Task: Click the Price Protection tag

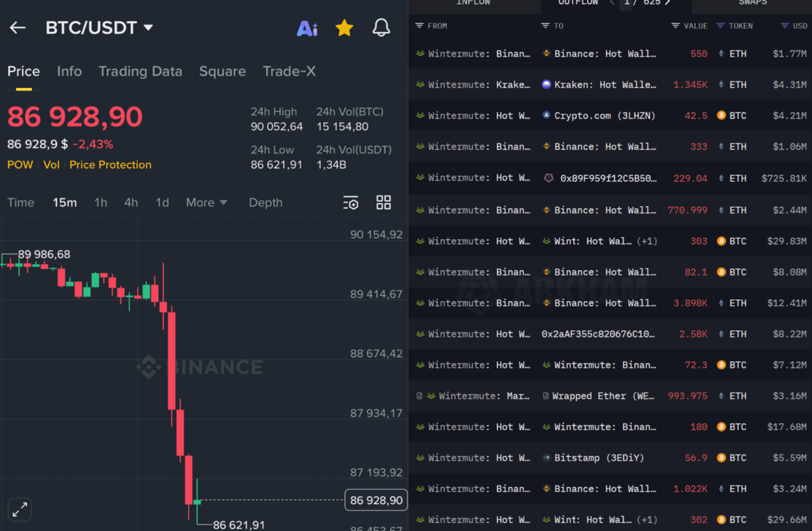Action: click(x=110, y=165)
